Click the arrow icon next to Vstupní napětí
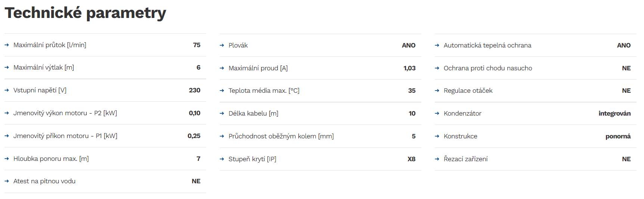644x199 pixels. 7,90
